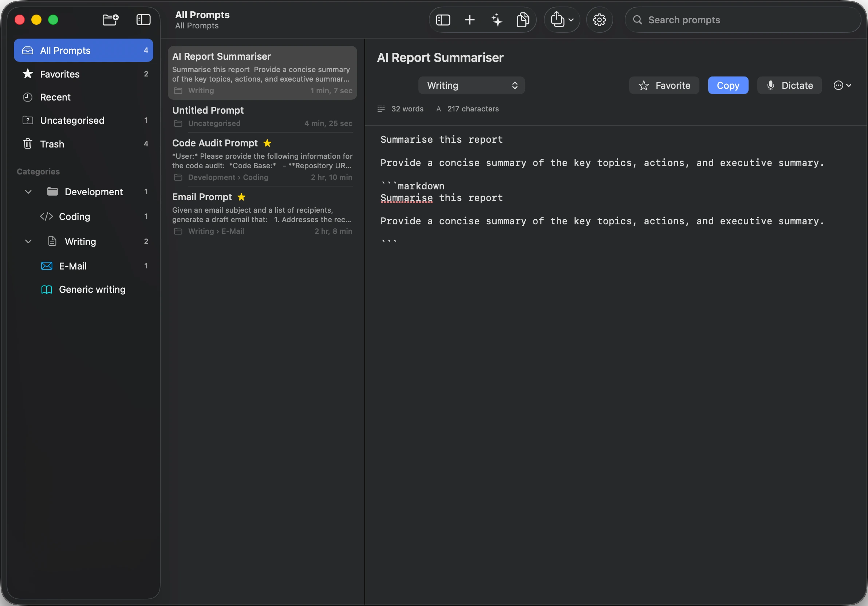Collapse the Writing category chevron
Viewport: 868px width, 606px height.
click(x=28, y=241)
